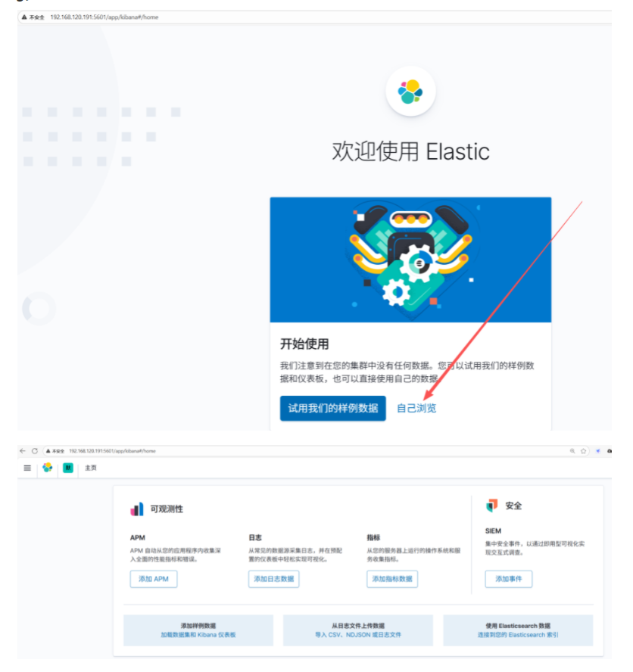Open the green default space avatar
Viewport: 633px width, 672px height.
click(x=67, y=468)
